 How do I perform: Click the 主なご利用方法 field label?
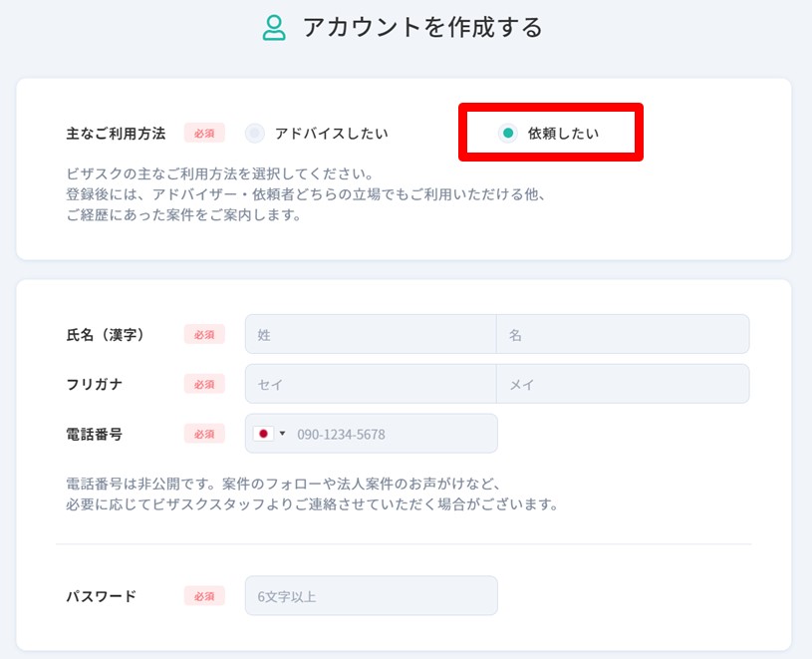(116, 134)
